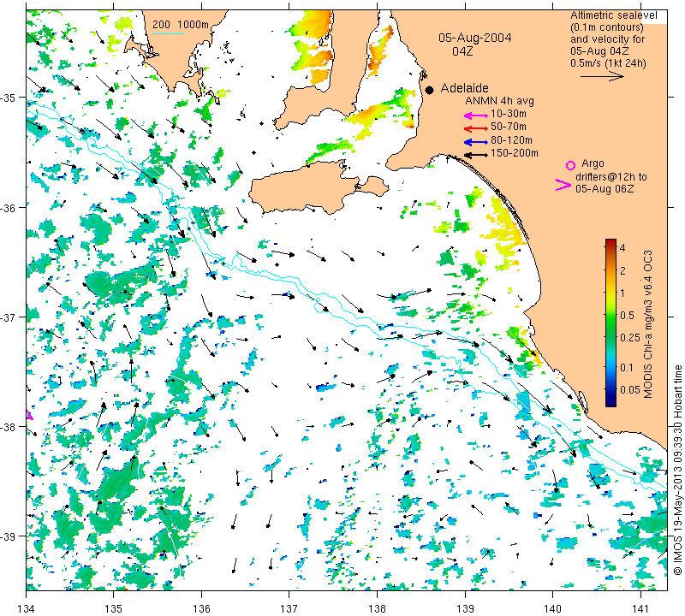This screenshot has height=616, width=685.
Task: Click the cyan isobath legend line
Action: [169, 34]
